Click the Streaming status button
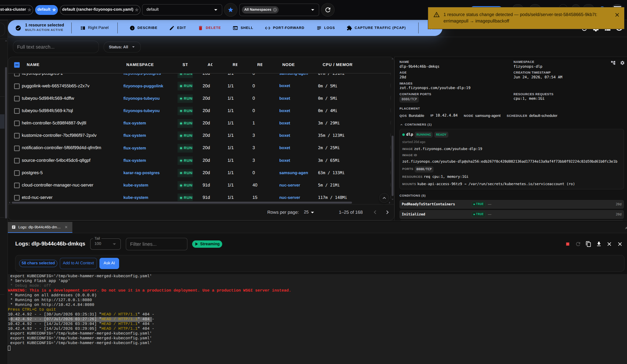627x364 pixels. click(207, 244)
